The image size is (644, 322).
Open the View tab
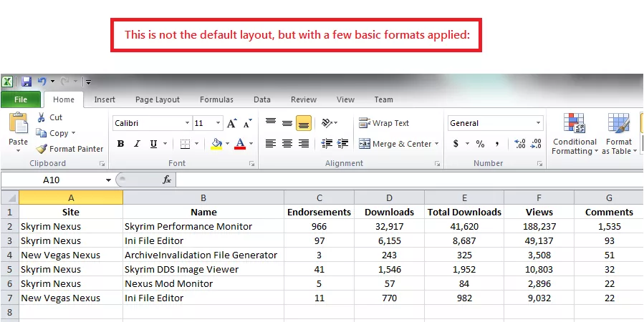point(345,99)
